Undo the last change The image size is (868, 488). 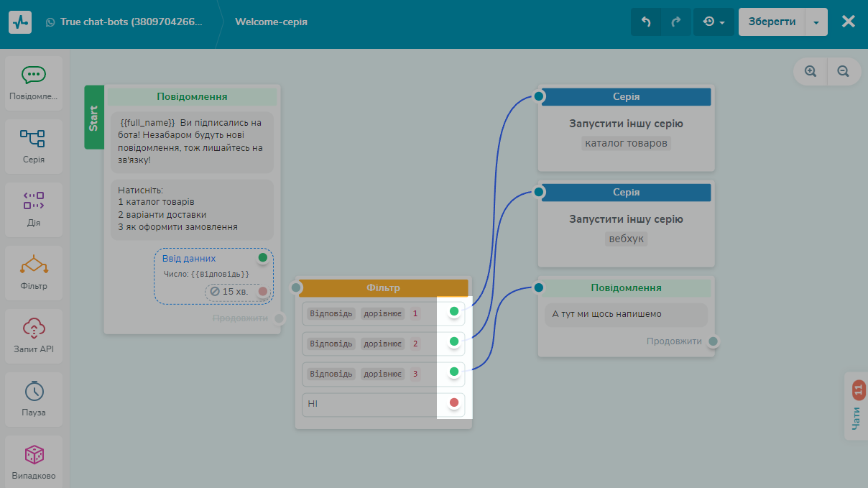coord(645,22)
